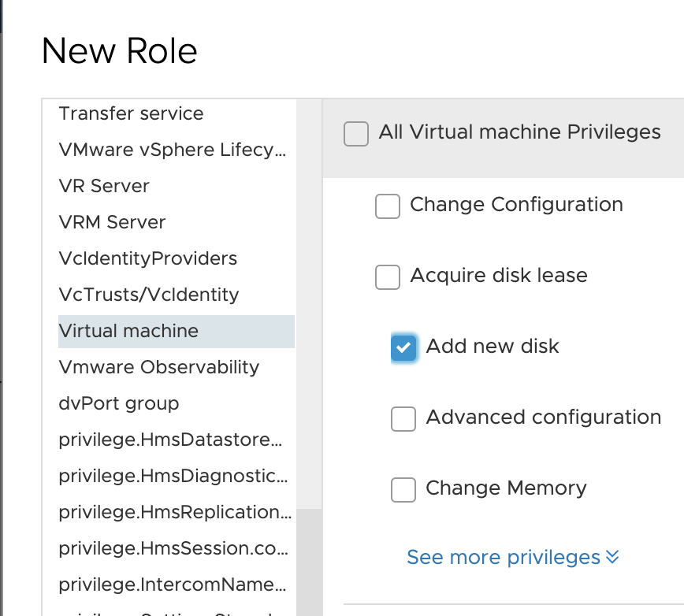Screen dimensions: 684x616
Task: Click the category list scrollbar thumb
Action: 309,562
